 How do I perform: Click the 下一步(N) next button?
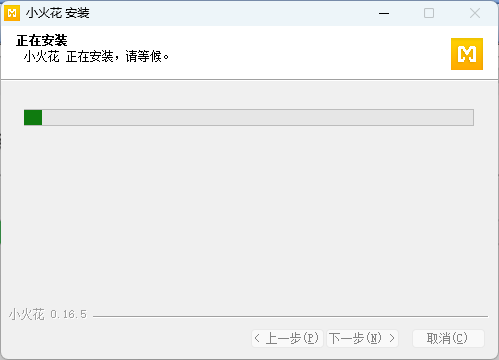coord(362,338)
